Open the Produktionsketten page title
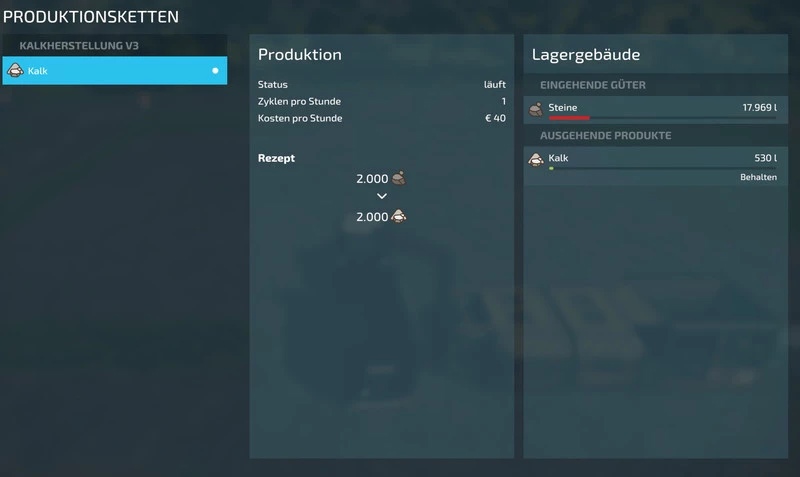The height and width of the screenshot is (477, 800). tap(91, 17)
